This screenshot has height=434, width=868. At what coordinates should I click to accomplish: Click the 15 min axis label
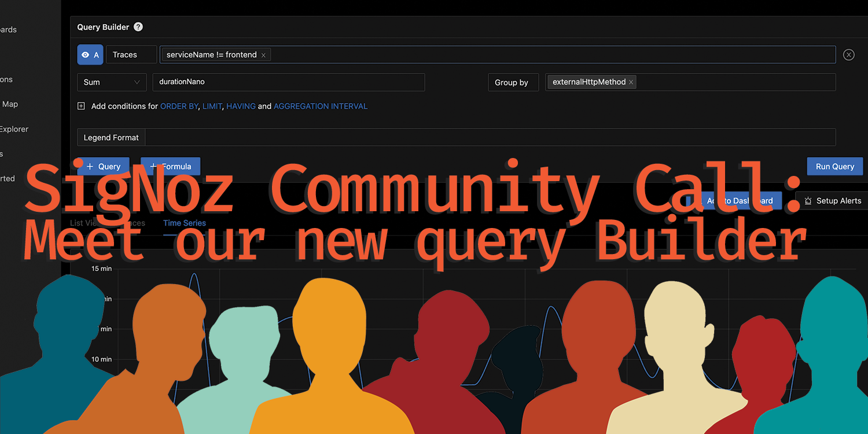(x=102, y=269)
